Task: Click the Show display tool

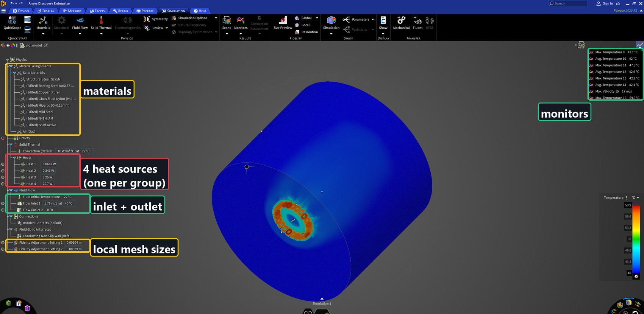Action: [x=383, y=23]
